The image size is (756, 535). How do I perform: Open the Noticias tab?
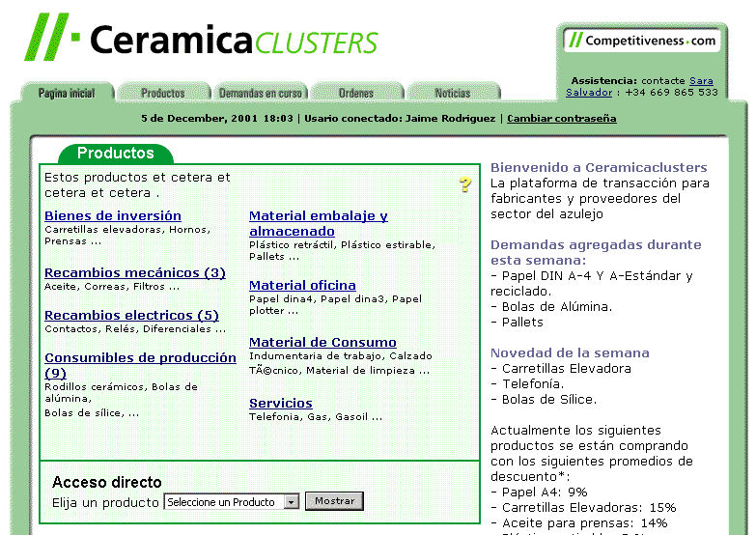[x=452, y=93]
